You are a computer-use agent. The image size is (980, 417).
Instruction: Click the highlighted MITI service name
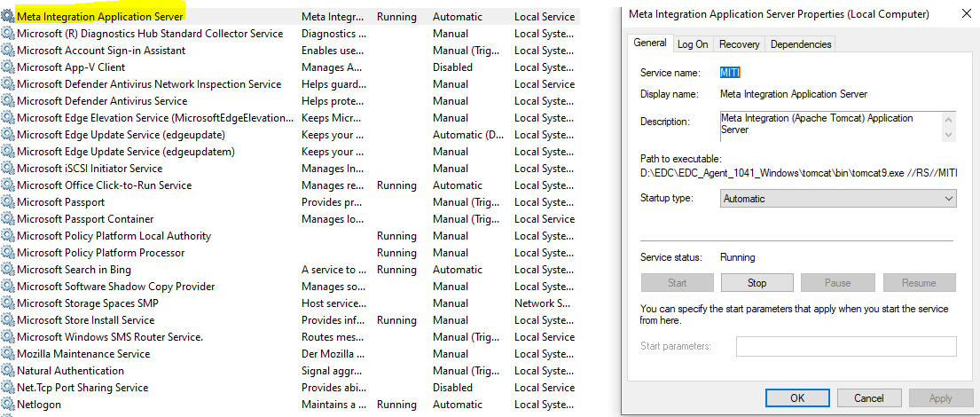pos(730,73)
